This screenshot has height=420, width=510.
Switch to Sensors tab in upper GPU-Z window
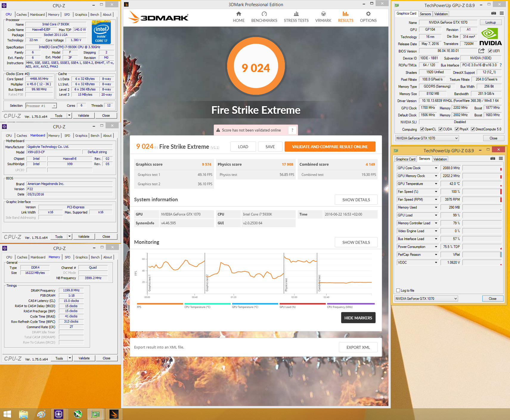[x=425, y=14]
